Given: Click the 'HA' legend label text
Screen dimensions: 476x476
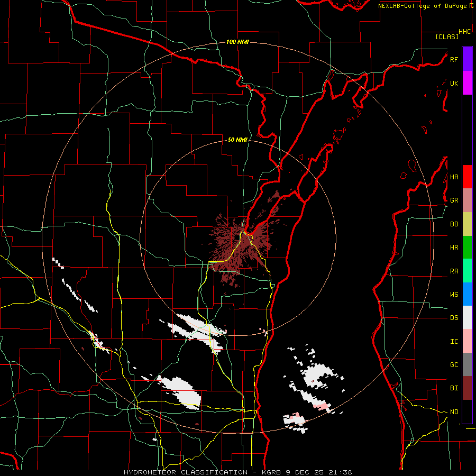Looking at the screenshot, I should 454,177.
